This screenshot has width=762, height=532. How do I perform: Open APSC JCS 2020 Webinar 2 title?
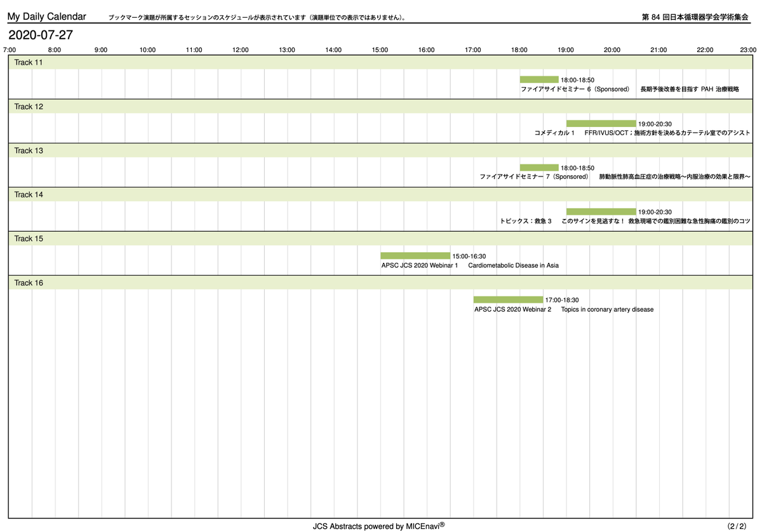(x=564, y=309)
